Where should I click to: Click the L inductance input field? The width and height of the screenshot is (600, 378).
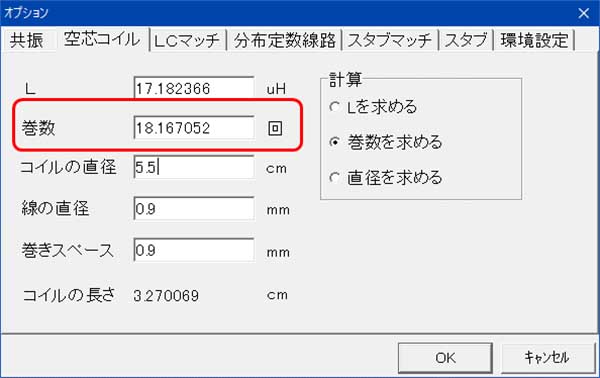coord(194,88)
